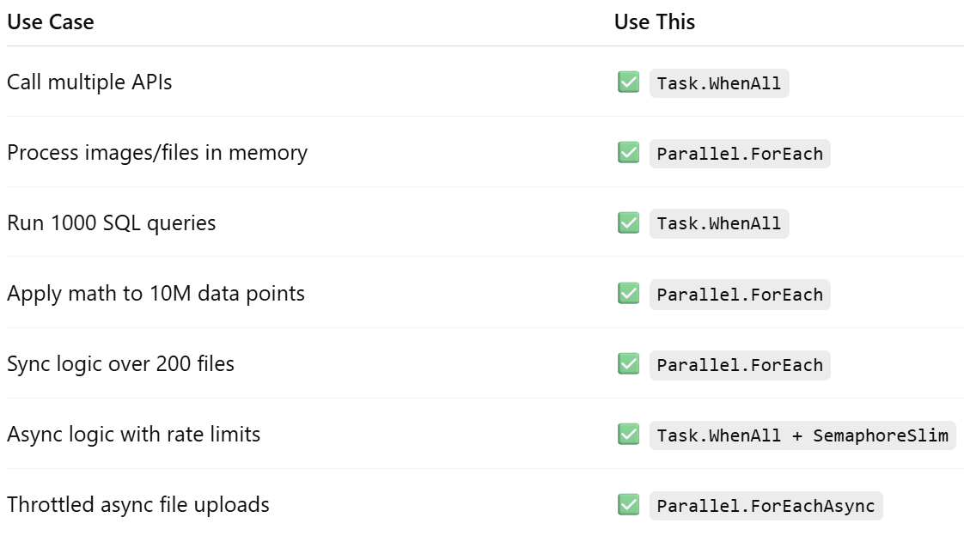
Task: Click the Task.WhenAll + SemaphoreSlim code snippet
Action: point(802,435)
